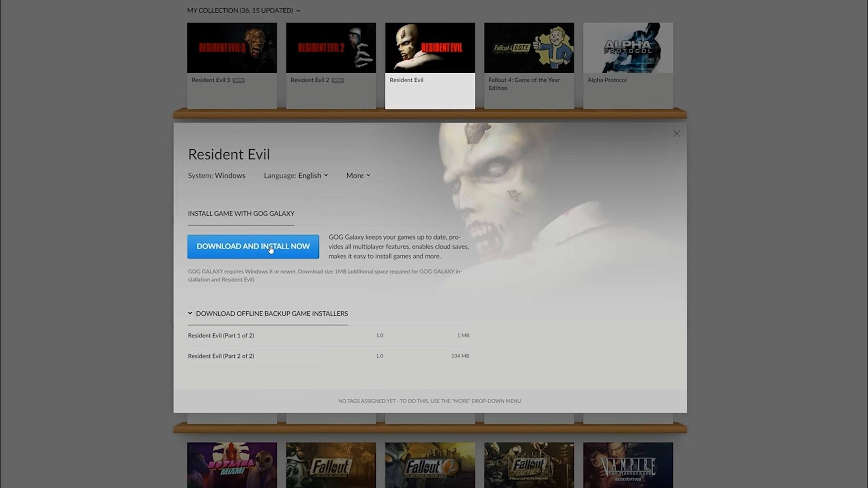868x488 pixels.
Task: Click the Soon badge next to Resident Evil 3
Action: point(239,80)
